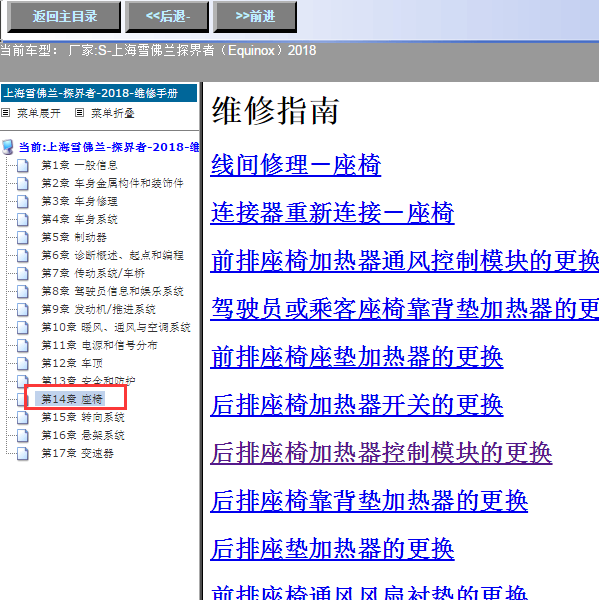Click page icon beside 第5章 制动器
The width and height of the screenshot is (599, 600).
23,238
